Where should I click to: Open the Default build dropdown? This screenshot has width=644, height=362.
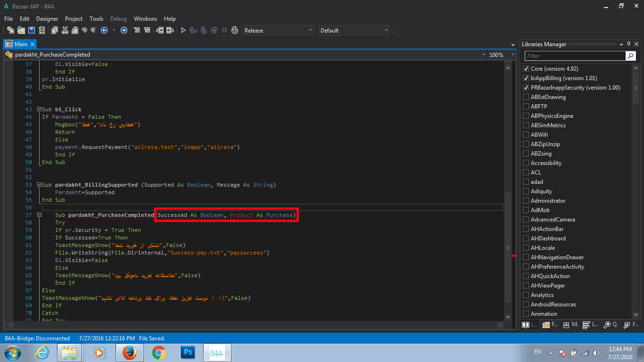click(354, 30)
